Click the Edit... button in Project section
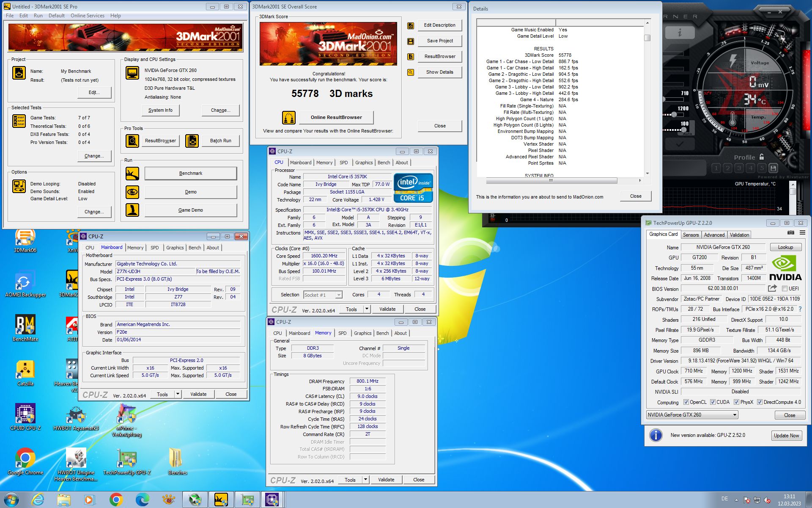This screenshot has width=812, height=508. [x=94, y=92]
